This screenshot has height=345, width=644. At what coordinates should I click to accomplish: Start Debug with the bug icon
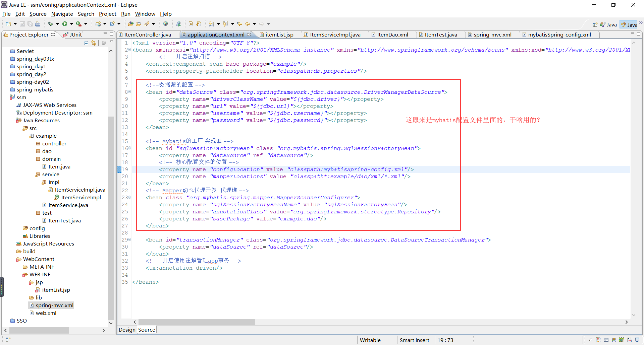(51, 24)
